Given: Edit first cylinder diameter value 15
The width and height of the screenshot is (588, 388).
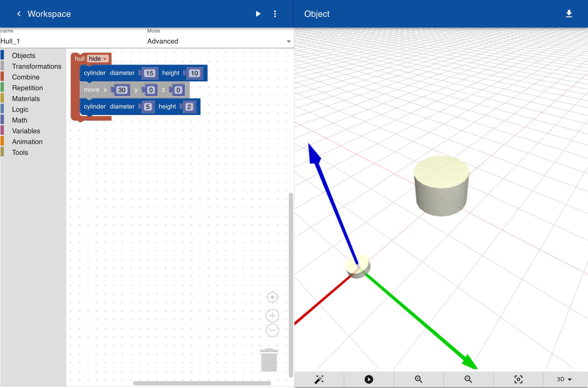Looking at the screenshot, I should [x=150, y=73].
